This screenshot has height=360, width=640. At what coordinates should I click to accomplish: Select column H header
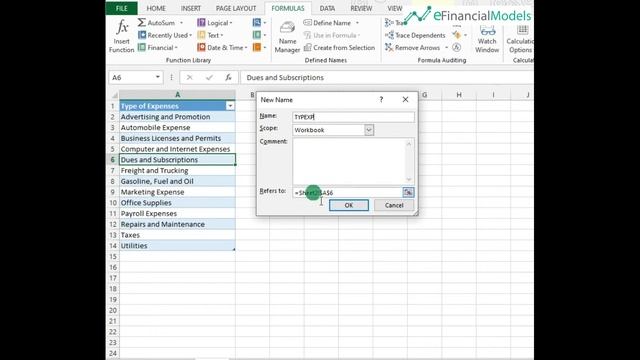[459, 95]
